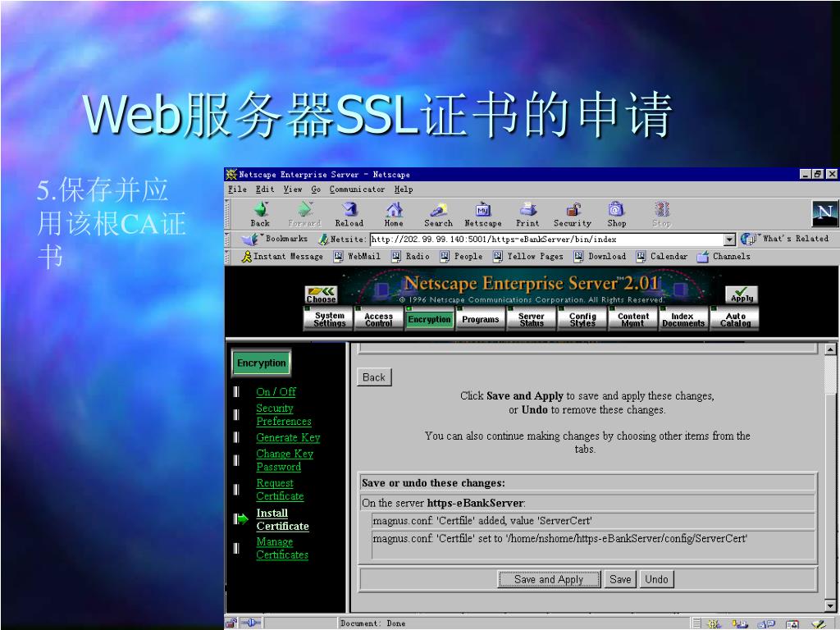Open Radio personal toolbar link

pyautogui.click(x=410, y=257)
